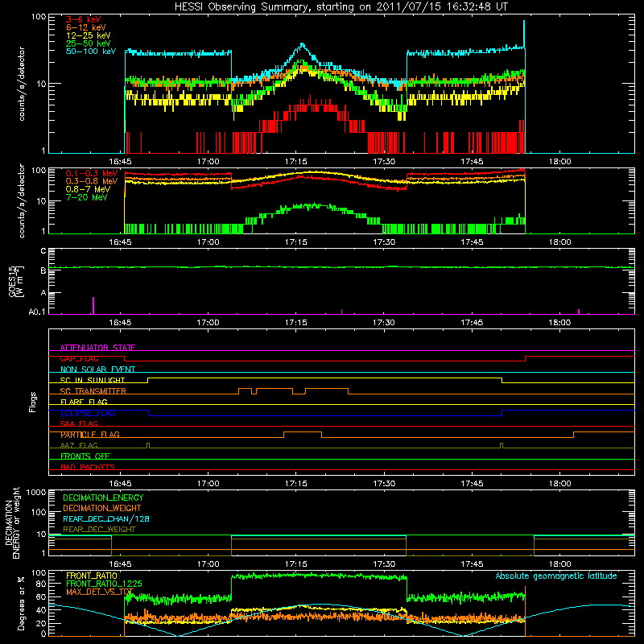
Task: Click the vertical Flags axis title
Action: pos(33,402)
